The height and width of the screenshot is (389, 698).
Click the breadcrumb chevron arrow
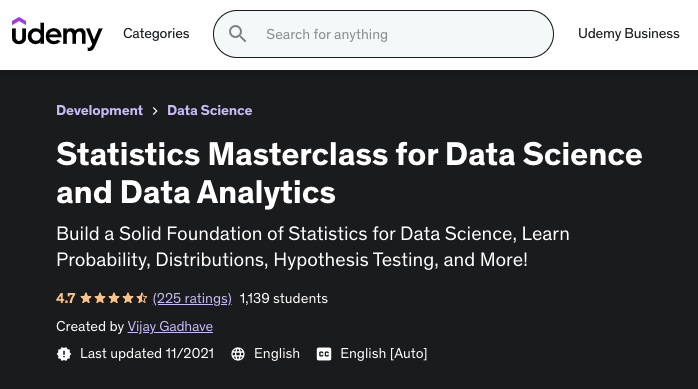click(x=155, y=111)
